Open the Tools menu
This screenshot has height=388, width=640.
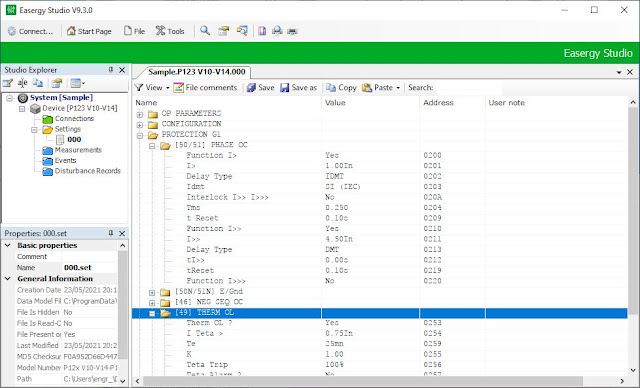pos(170,31)
